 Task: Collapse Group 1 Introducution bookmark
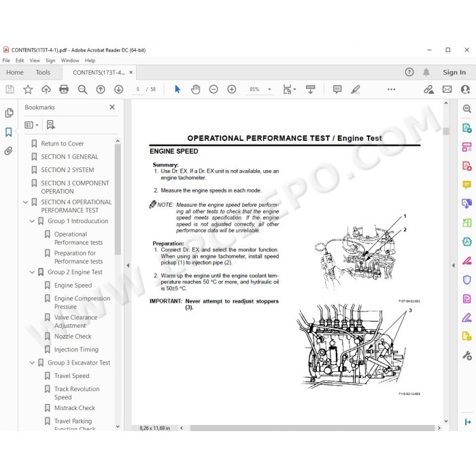point(32,221)
